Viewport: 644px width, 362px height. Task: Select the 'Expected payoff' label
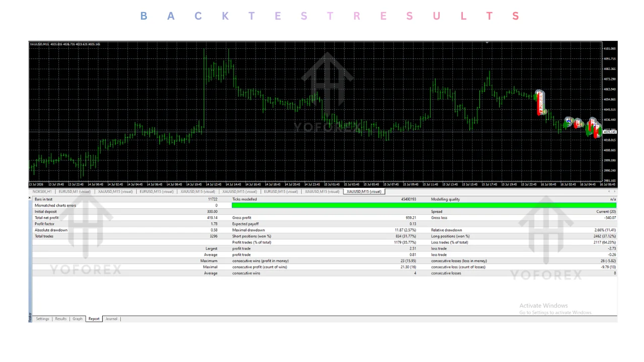(246, 224)
